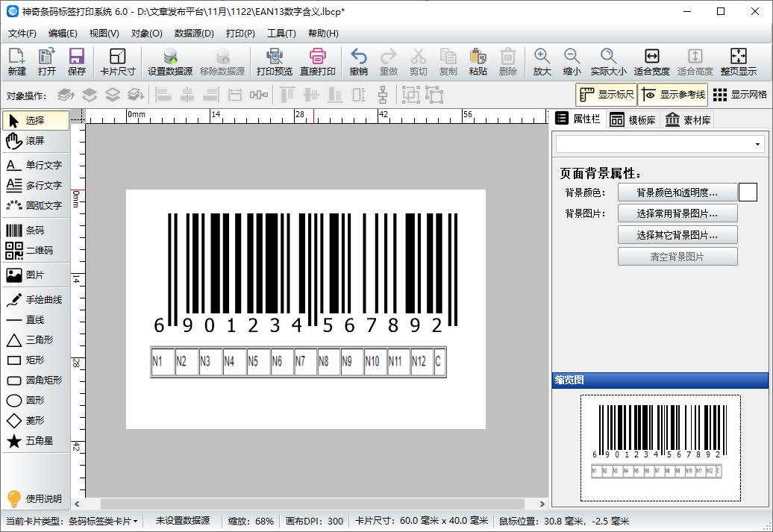Viewport: 773px width, 532px height.
Task: Switch to the 属性栏 tab
Action: 578,119
